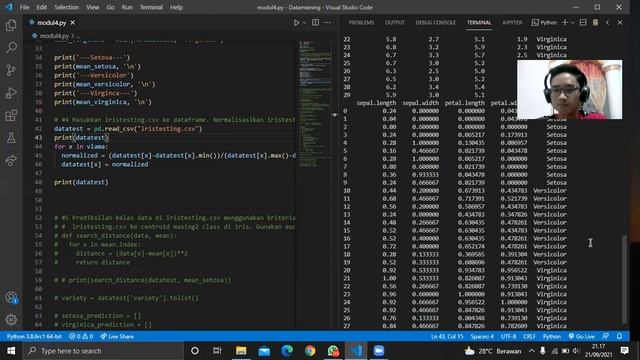Open the Testing flask view
This screenshot has width=640, height=360.
point(11,138)
